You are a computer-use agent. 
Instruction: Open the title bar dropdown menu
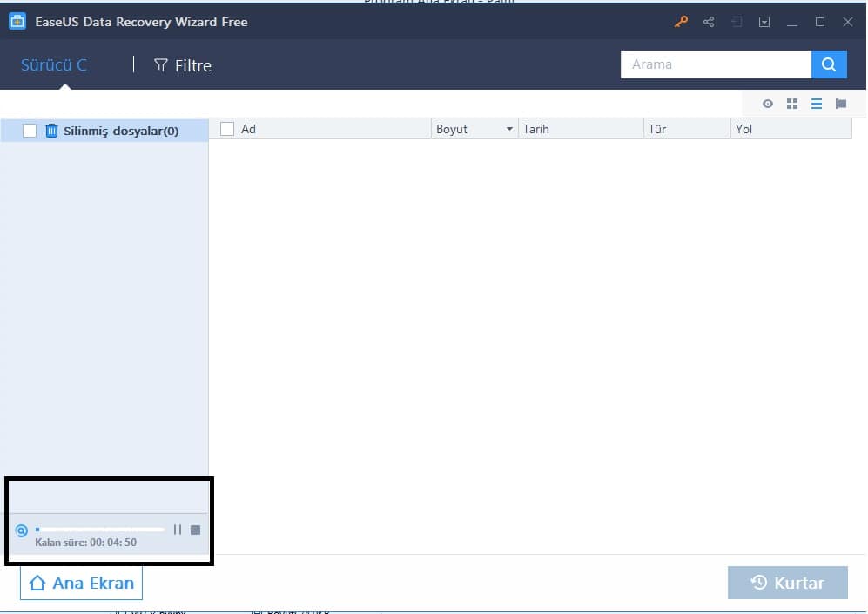(x=764, y=22)
